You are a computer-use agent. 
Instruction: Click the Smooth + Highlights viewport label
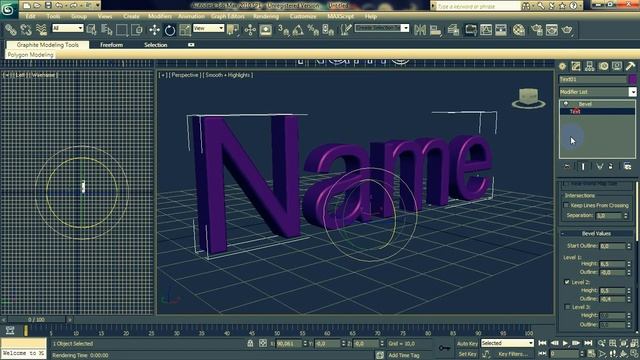coord(229,75)
